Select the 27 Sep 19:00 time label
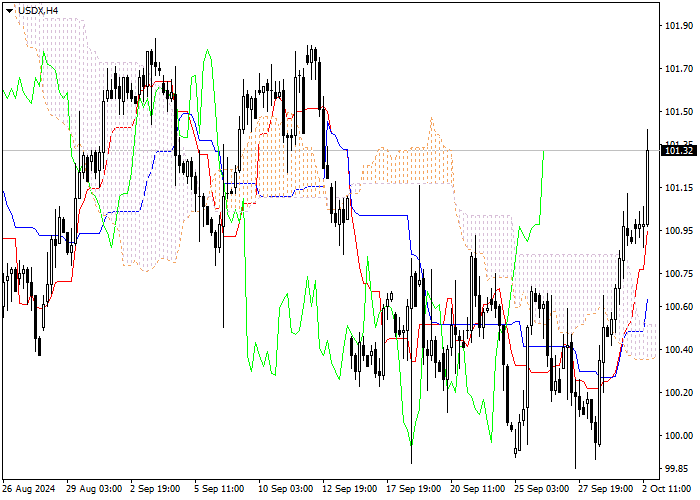This screenshot has width=700, height=500. 606,489
